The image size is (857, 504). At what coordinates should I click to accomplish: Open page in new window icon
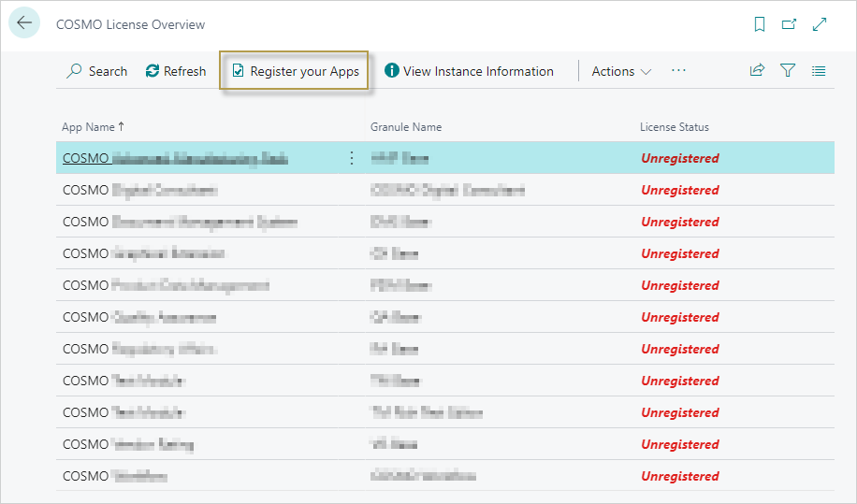[789, 24]
